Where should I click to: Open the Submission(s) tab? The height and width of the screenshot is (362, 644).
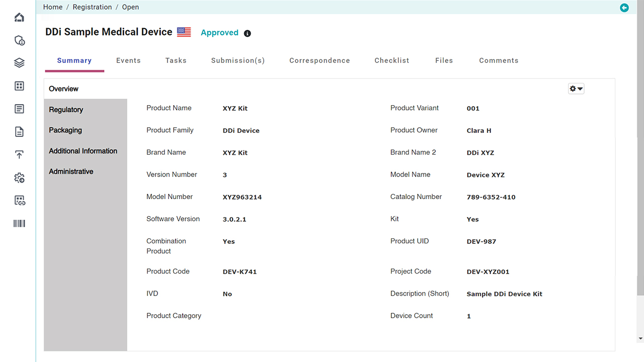tap(237, 60)
